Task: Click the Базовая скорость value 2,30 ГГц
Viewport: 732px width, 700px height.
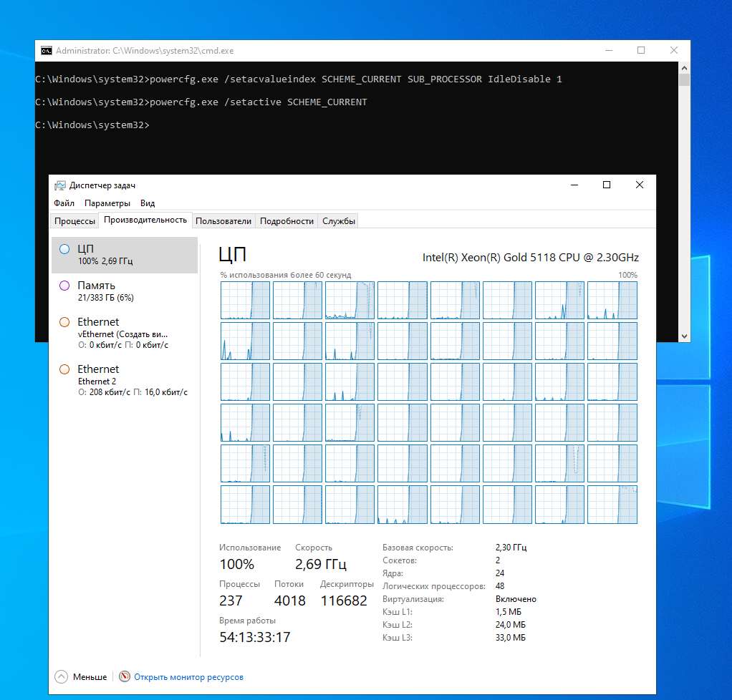Action: [511, 548]
